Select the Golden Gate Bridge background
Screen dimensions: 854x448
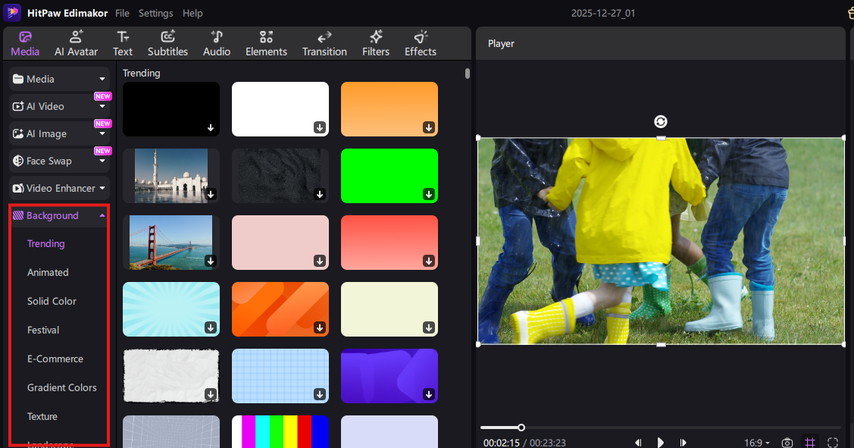pos(171,242)
